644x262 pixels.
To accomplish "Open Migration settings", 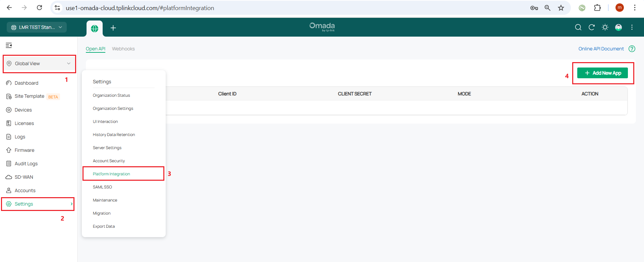I will pyautogui.click(x=102, y=213).
